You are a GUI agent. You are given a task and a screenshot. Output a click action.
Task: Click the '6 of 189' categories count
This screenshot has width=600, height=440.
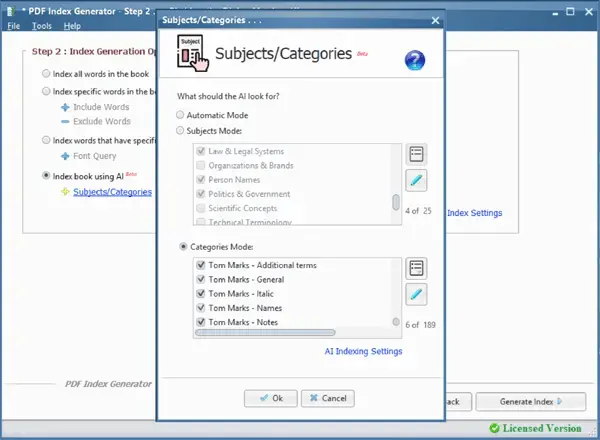pos(420,325)
